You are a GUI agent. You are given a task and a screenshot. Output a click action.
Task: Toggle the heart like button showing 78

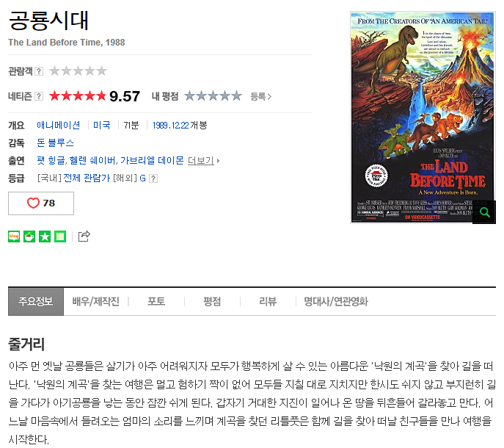[41, 203]
